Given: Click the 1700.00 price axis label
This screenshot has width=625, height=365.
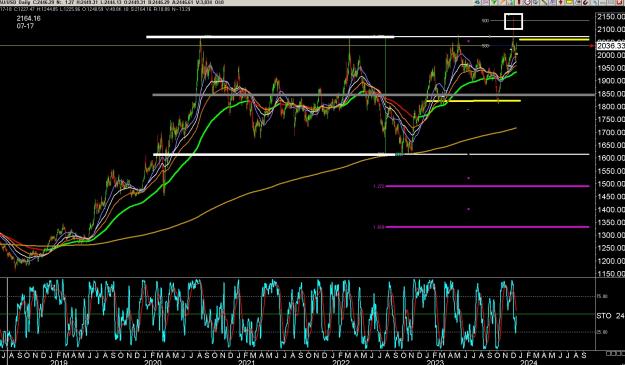Looking at the screenshot, I should coord(611,132).
